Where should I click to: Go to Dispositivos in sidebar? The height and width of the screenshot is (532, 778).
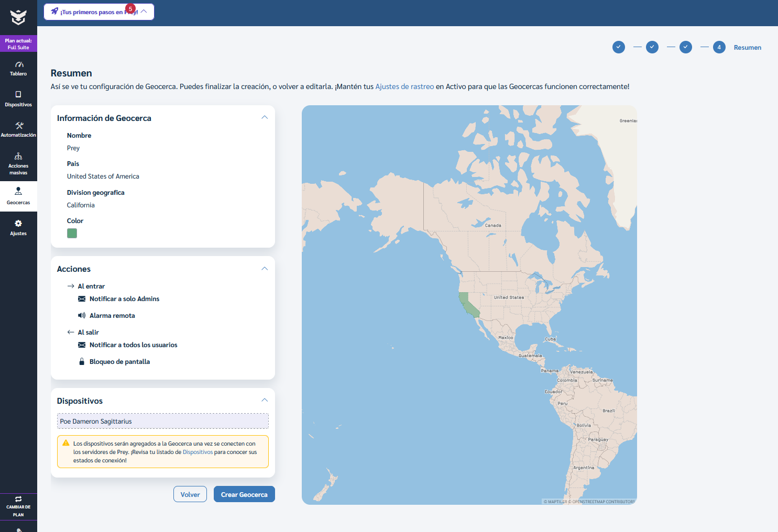(x=18, y=99)
